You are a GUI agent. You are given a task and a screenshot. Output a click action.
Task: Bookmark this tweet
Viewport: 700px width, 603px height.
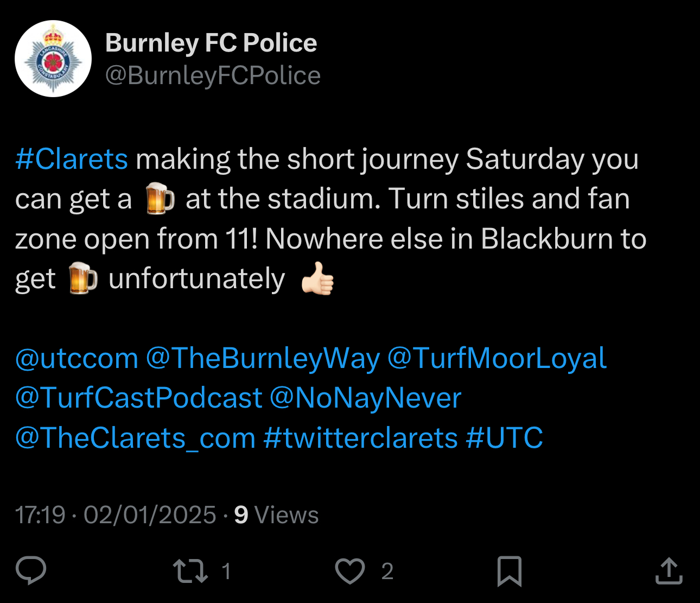click(x=509, y=571)
